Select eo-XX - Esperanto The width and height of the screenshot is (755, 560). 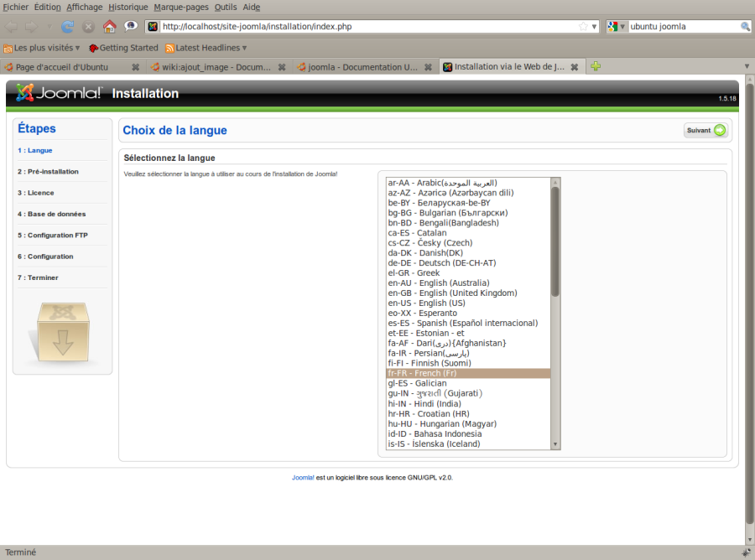tap(468, 313)
